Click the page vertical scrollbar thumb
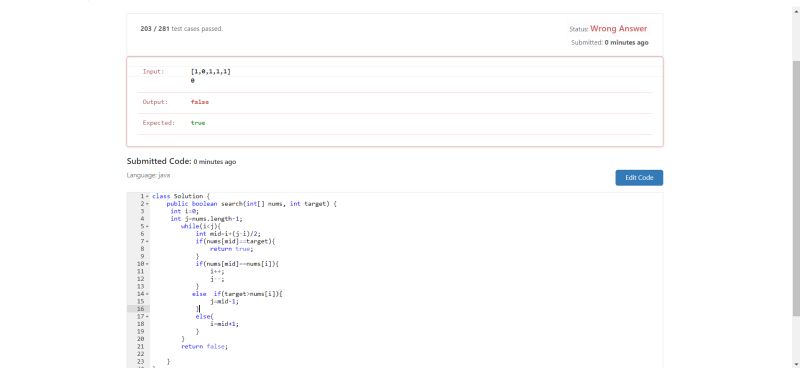 pyautogui.click(x=795, y=188)
